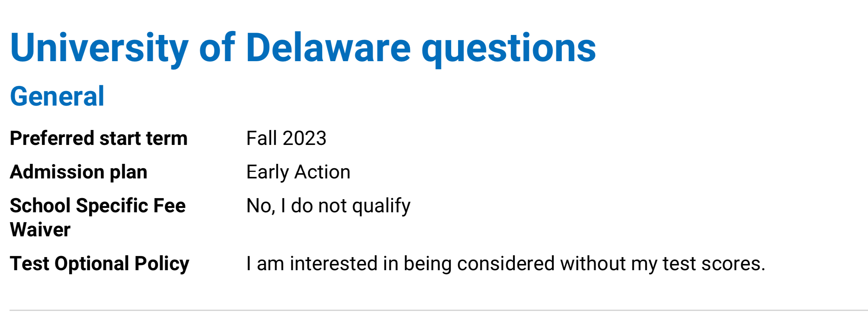Click the word University in the title
This screenshot has height=319, width=868.
[x=99, y=48]
